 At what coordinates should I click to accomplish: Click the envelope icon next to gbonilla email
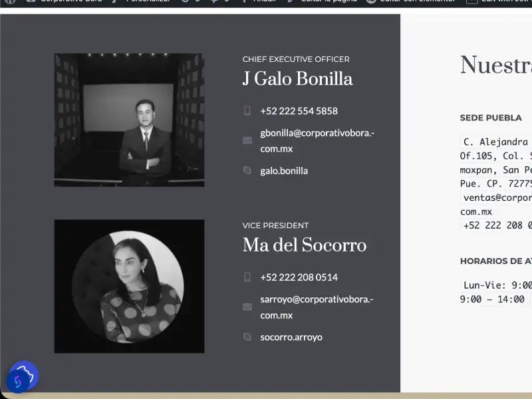[x=247, y=140]
